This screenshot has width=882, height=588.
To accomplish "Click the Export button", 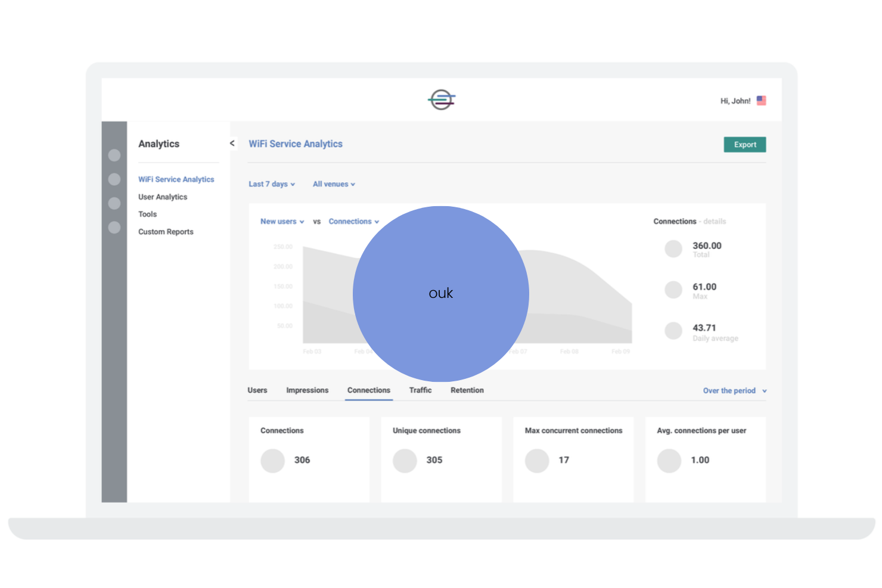I will click(744, 144).
